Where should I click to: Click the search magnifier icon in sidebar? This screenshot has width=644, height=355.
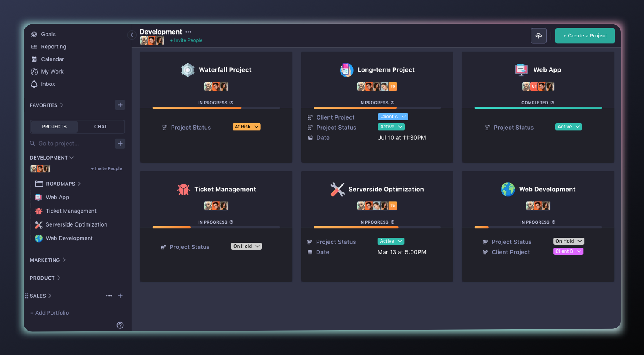click(x=32, y=144)
